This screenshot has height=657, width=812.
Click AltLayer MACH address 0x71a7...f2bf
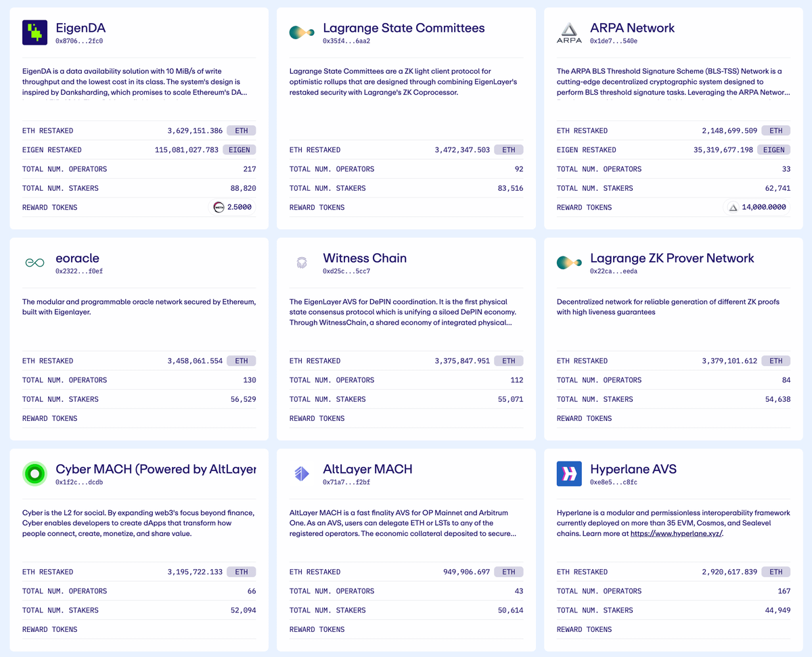pos(346,482)
